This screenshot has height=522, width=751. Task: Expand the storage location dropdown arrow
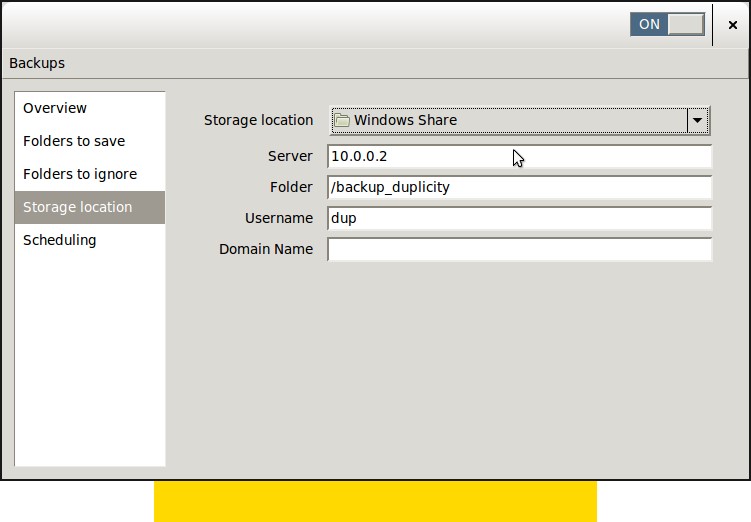click(x=697, y=120)
